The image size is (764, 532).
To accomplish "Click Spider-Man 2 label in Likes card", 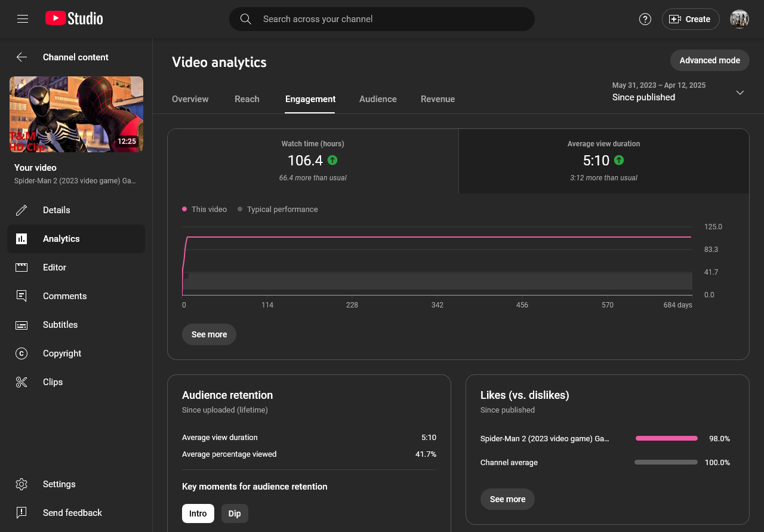I will coord(545,439).
